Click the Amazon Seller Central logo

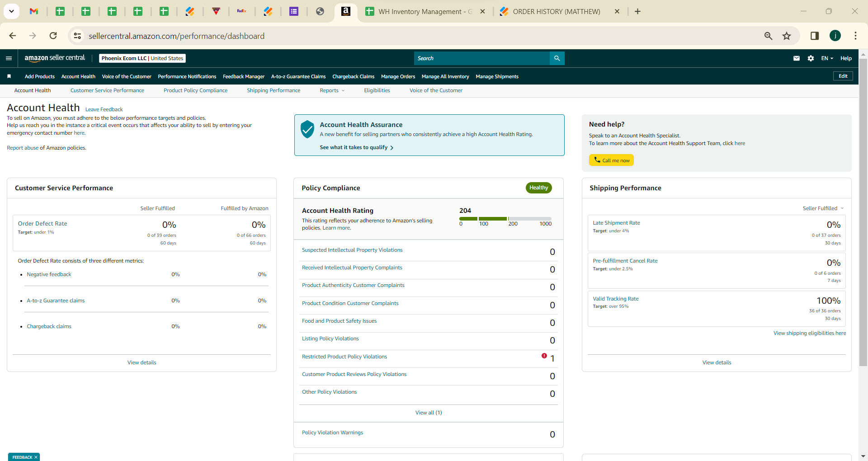click(x=55, y=58)
